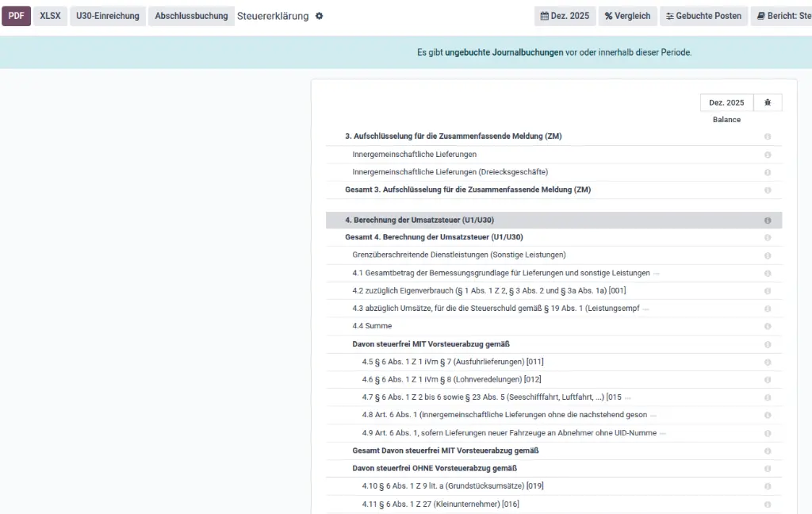
Task: Click the U30-Einreichung button
Action: (x=108, y=16)
